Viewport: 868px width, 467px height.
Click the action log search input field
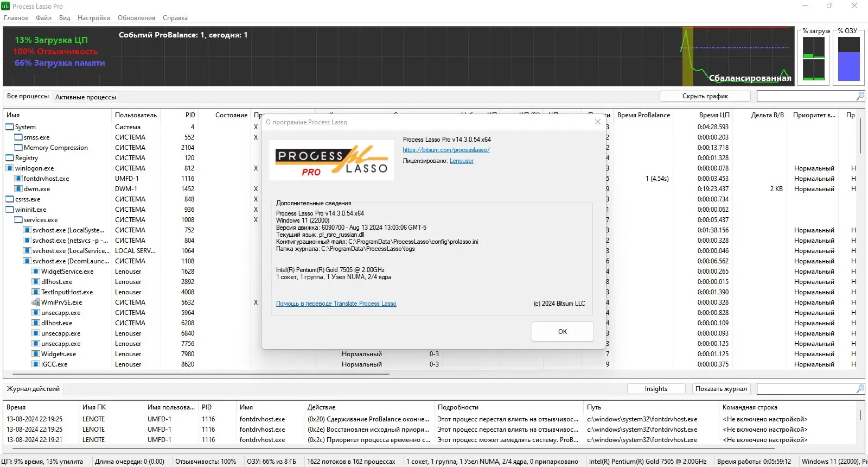click(806, 389)
